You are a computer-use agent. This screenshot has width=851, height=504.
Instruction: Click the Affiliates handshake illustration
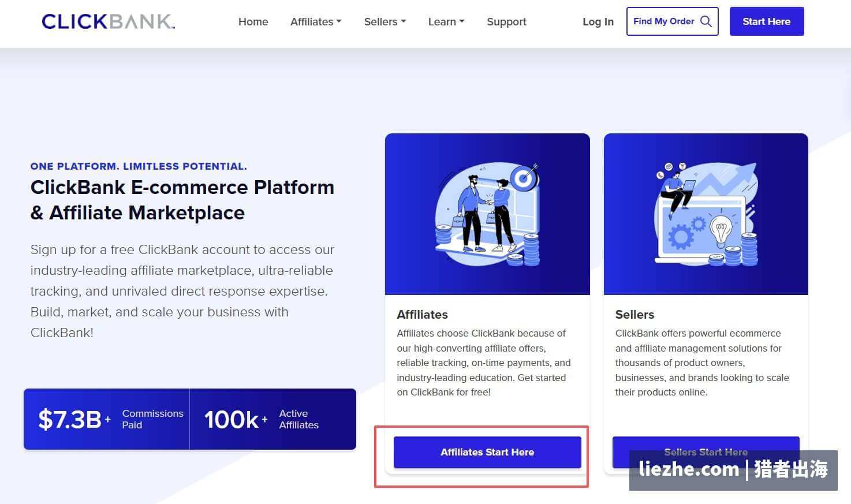(x=487, y=214)
